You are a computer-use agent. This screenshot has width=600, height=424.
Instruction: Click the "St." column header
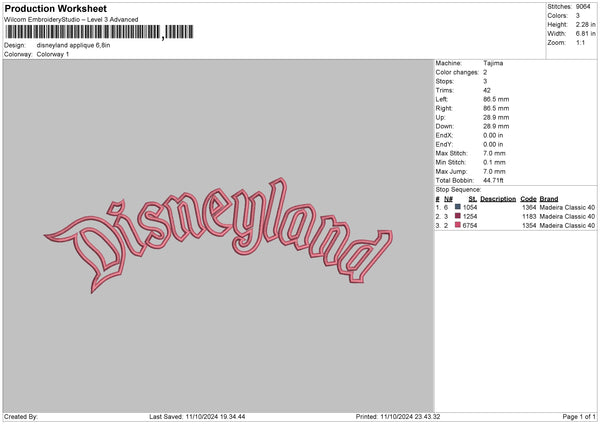point(473,199)
